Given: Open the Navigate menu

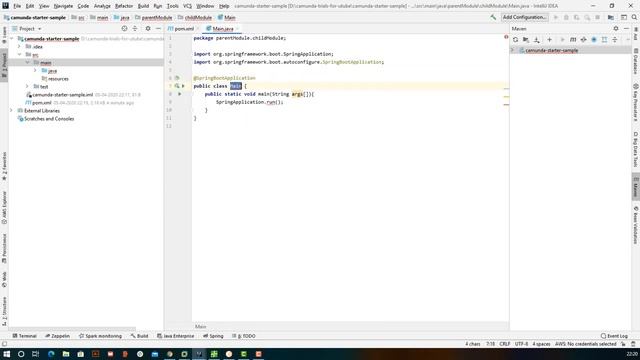Looking at the screenshot, I should pyautogui.click(x=63, y=6).
